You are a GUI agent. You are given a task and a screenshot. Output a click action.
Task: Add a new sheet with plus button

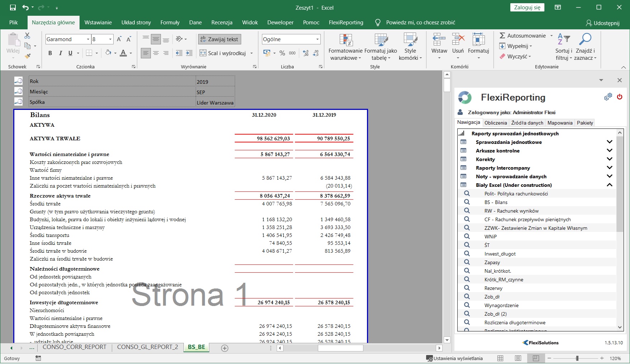(x=225, y=348)
